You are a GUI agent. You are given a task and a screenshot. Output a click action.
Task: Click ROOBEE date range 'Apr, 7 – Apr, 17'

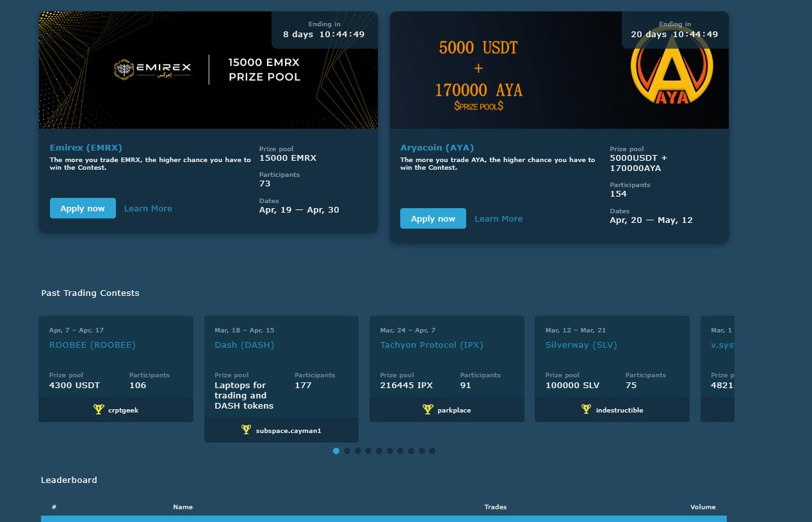point(76,330)
